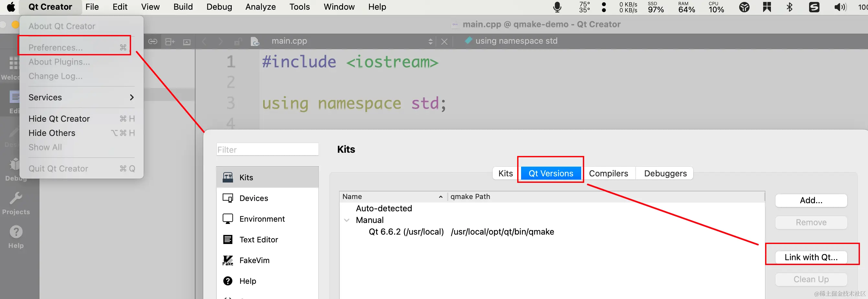The height and width of the screenshot is (299, 868).
Task: Click the #include <iostream> code line
Action: 350,62
